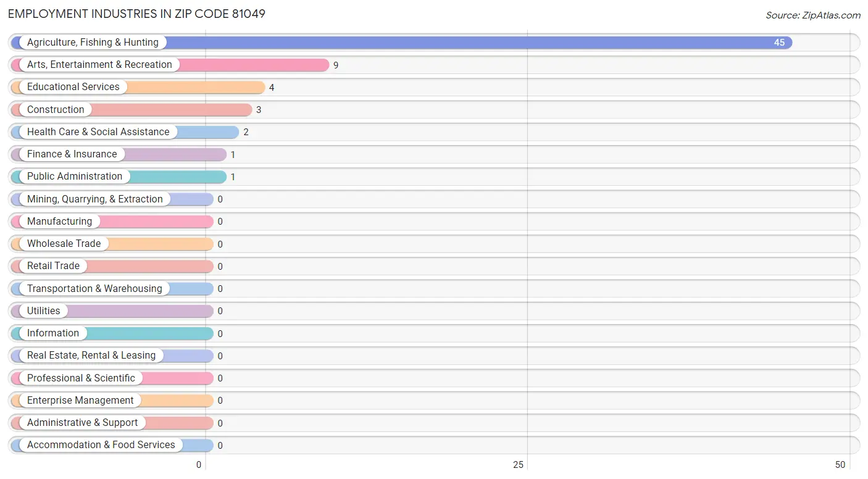Click the Enterprise Management label
Screen dimensions: 868x479
click(80, 401)
